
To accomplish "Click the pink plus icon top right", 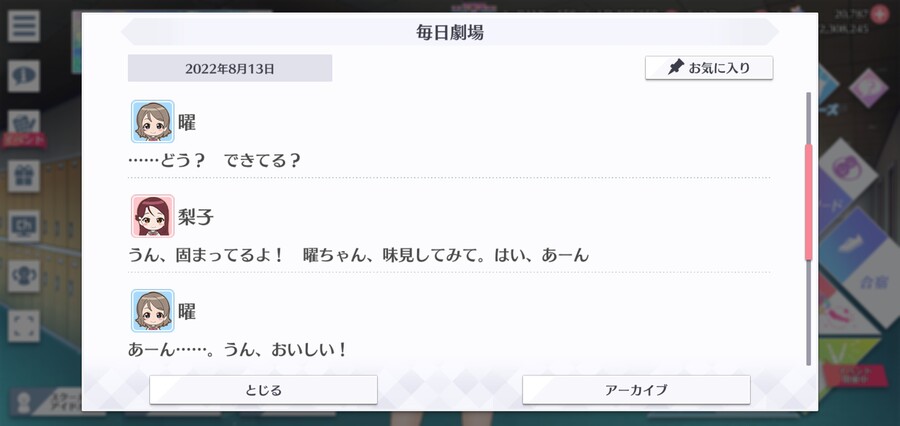I will click(x=879, y=14).
